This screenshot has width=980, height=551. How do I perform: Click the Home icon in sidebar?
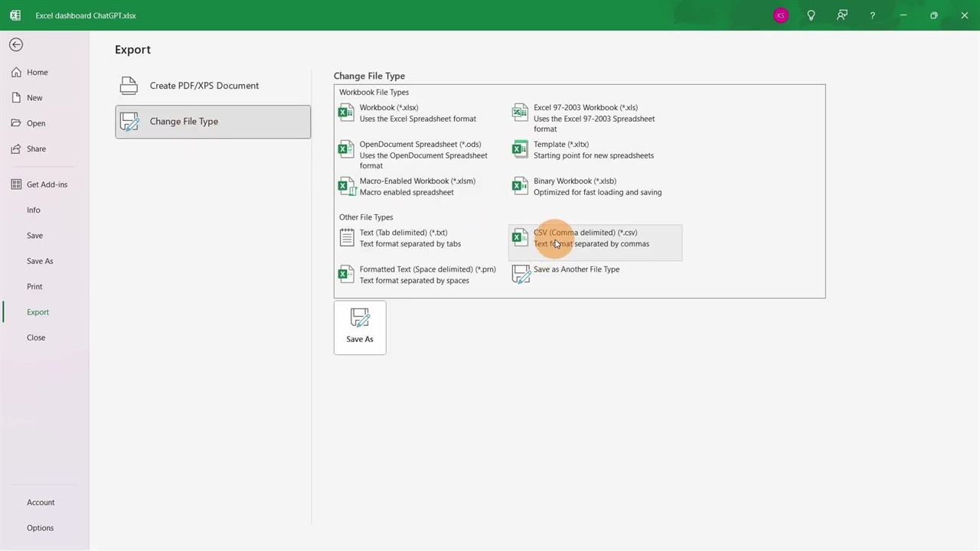click(16, 72)
